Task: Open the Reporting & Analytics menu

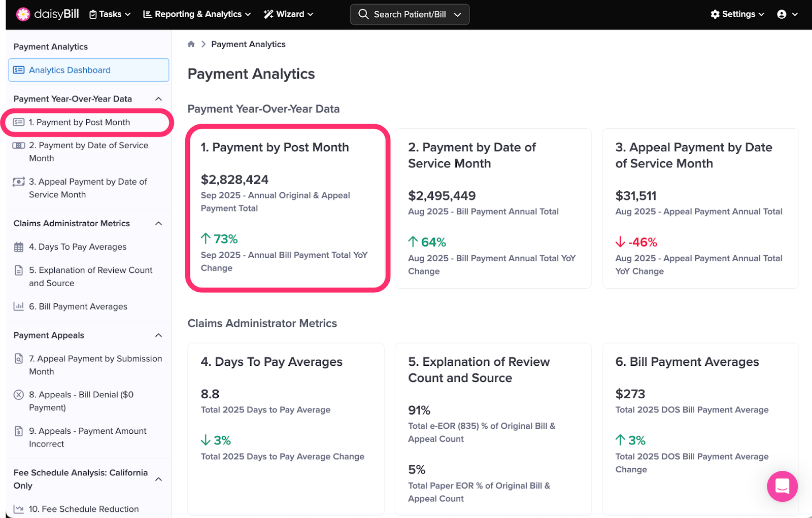Action: (x=197, y=14)
